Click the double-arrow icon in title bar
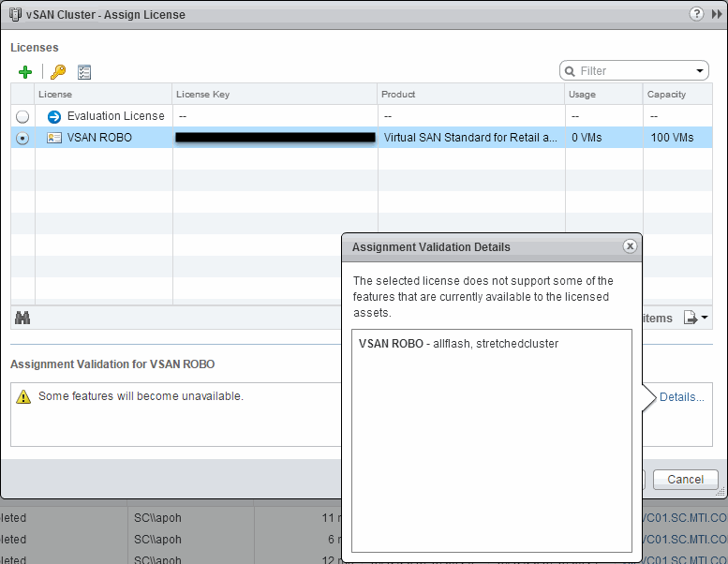The height and width of the screenshot is (564, 728). pos(717,14)
